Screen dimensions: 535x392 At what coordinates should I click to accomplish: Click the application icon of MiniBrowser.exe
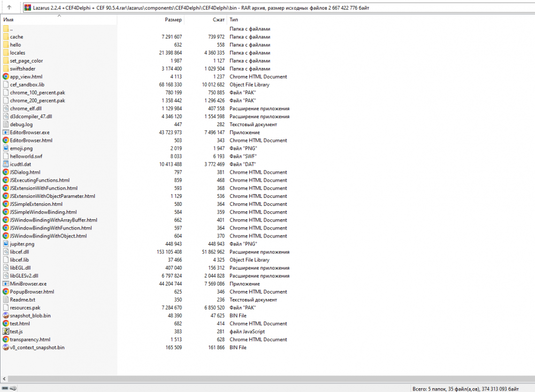pyautogui.click(x=6, y=284)
